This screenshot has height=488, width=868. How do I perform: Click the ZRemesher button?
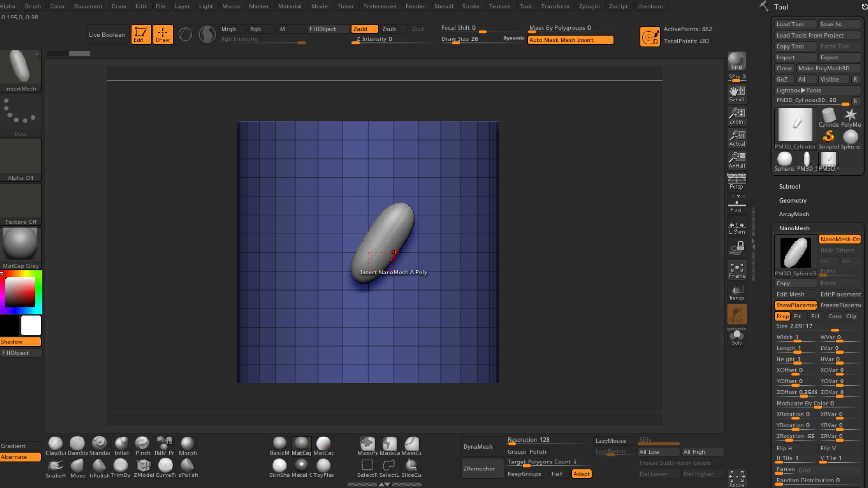coord(479,469)
